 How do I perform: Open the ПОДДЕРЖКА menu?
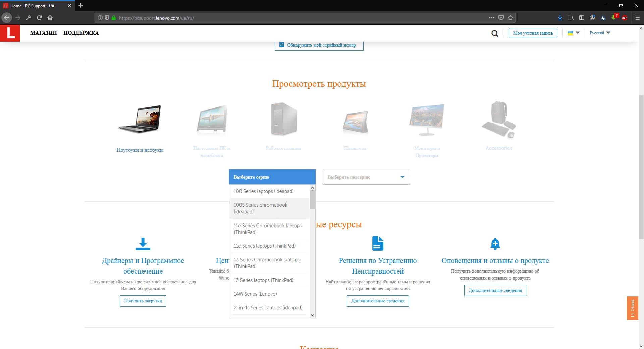coord(81,33)
